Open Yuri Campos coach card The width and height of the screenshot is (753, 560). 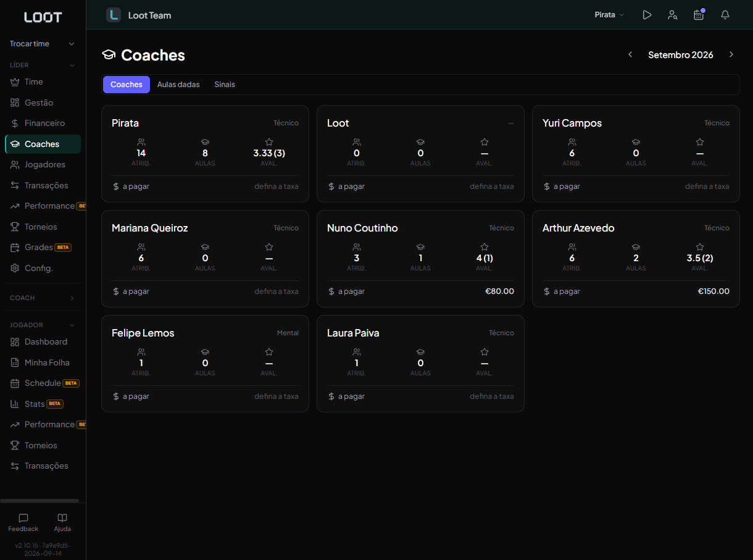click(636, 154)
